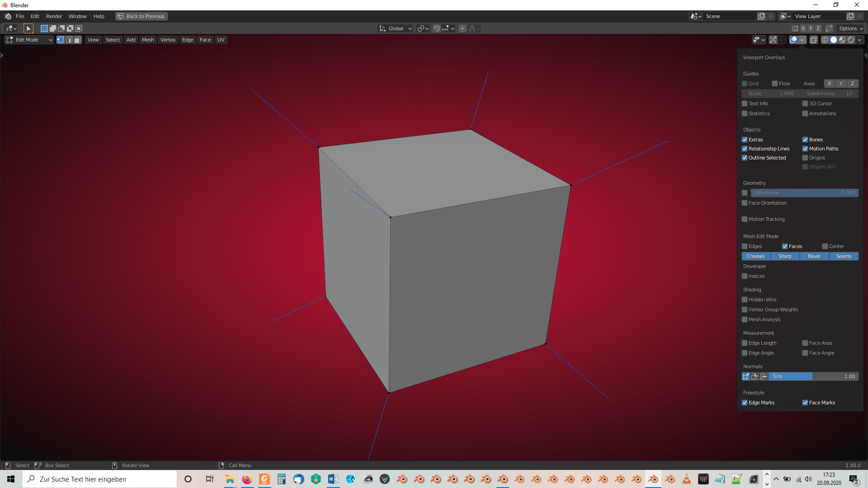The image size is (868, 488).
Task: Click Back to Previous button
Action: coord(142,16)
